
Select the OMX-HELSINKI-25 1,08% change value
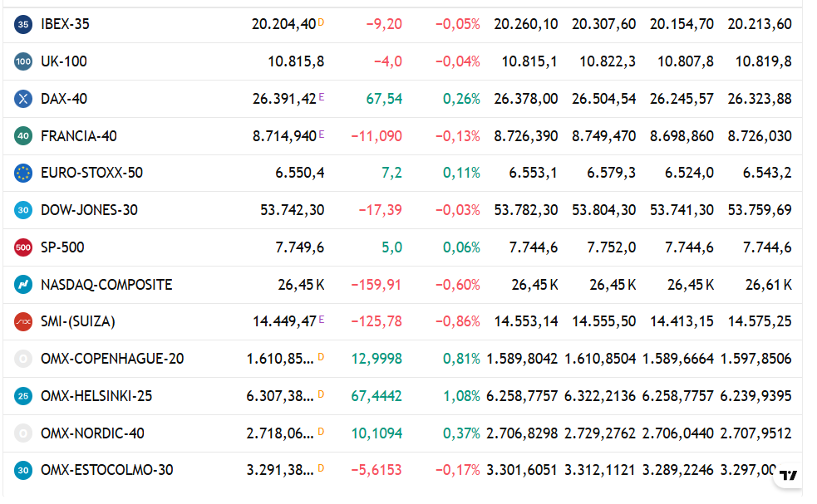(461, 396)
